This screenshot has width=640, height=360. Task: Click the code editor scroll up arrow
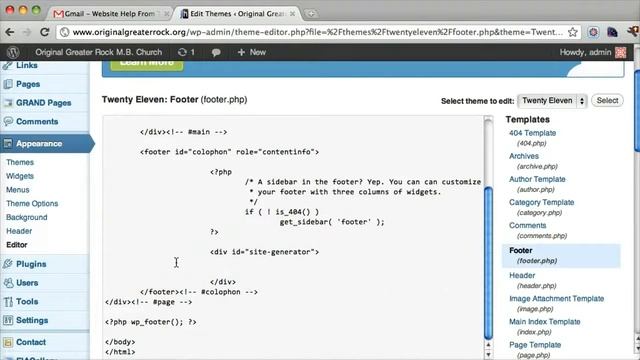pyautogui.click(x=488, y=345)
